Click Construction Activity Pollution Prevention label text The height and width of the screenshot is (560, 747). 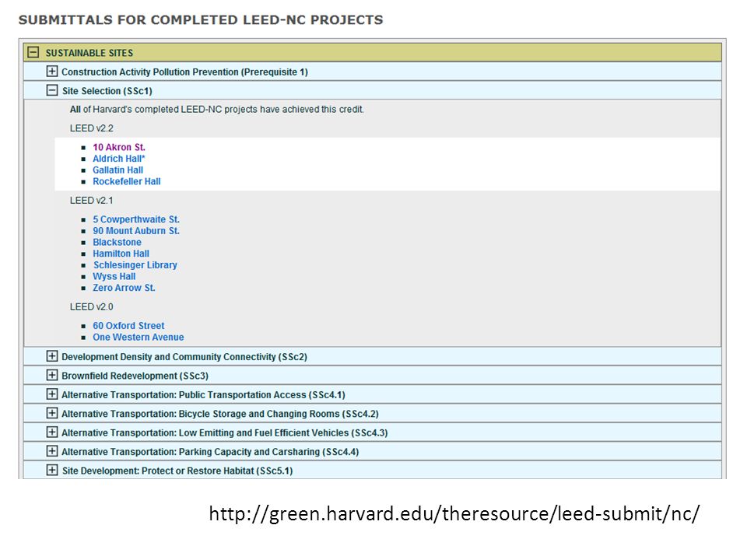tap(185, 72)
